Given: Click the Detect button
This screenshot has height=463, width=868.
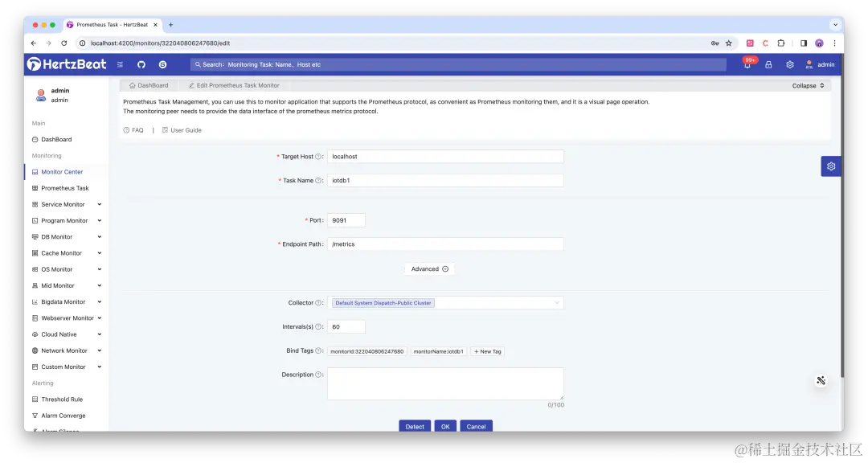Looking at the screenshot, I should tap(415, 427).
